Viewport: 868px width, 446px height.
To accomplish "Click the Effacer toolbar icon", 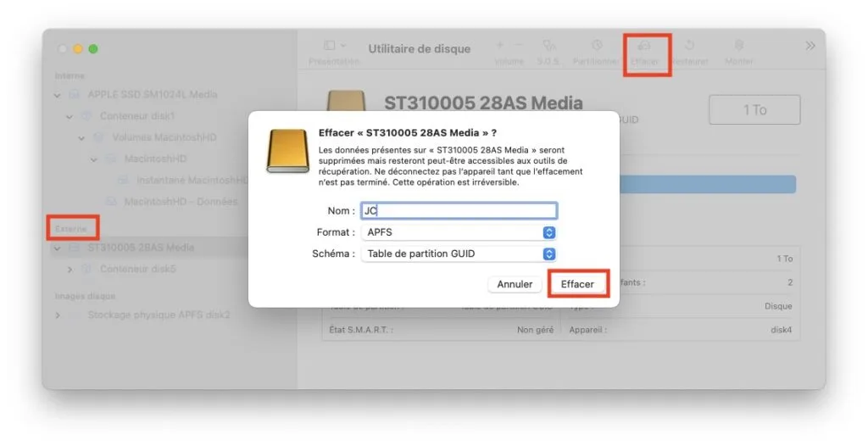I will [644, 46].
